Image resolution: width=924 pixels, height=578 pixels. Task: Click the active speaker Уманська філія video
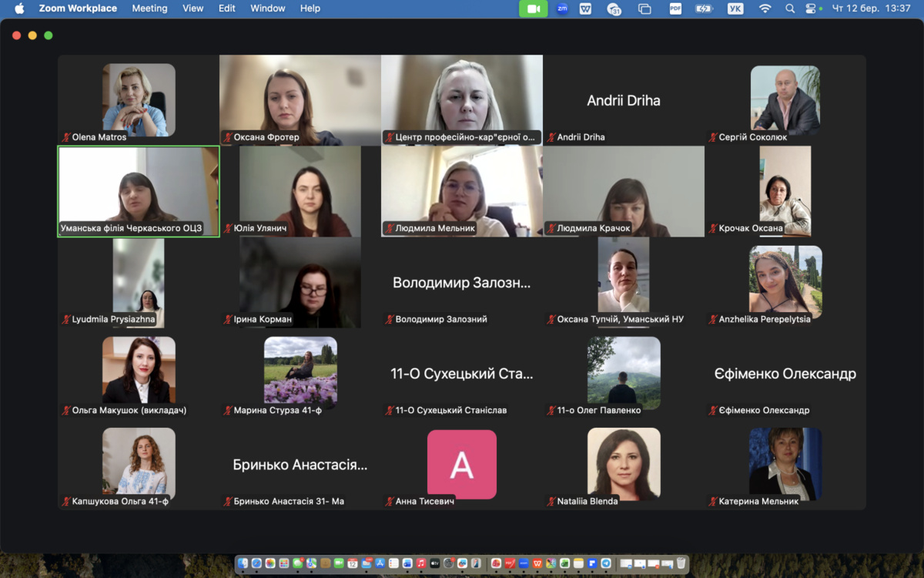pyautogui.click(x=139, y=191)
